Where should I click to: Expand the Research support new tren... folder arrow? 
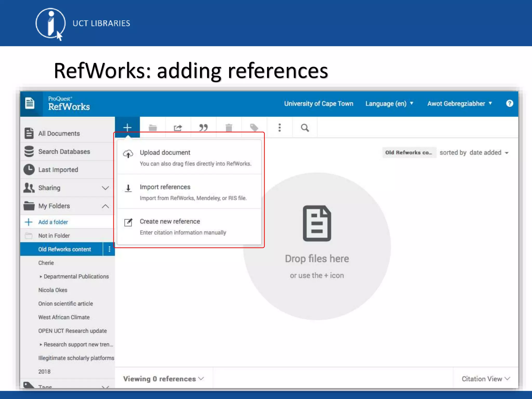41,345
